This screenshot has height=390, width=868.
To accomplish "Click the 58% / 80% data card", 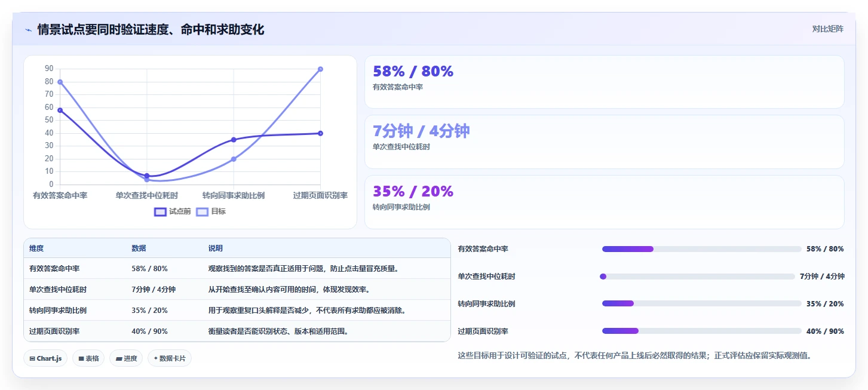I will [x=604, y=82].
